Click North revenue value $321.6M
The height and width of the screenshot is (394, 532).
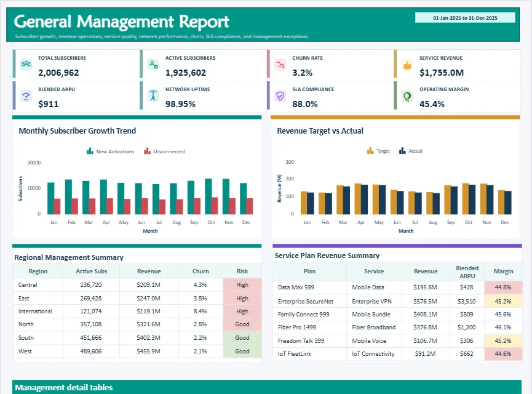tap(149, 324)
